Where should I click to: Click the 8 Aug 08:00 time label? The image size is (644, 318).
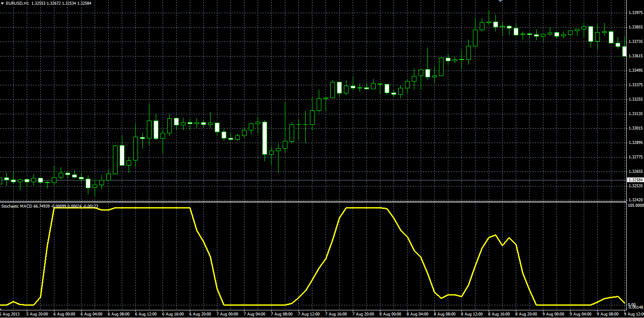444,315
